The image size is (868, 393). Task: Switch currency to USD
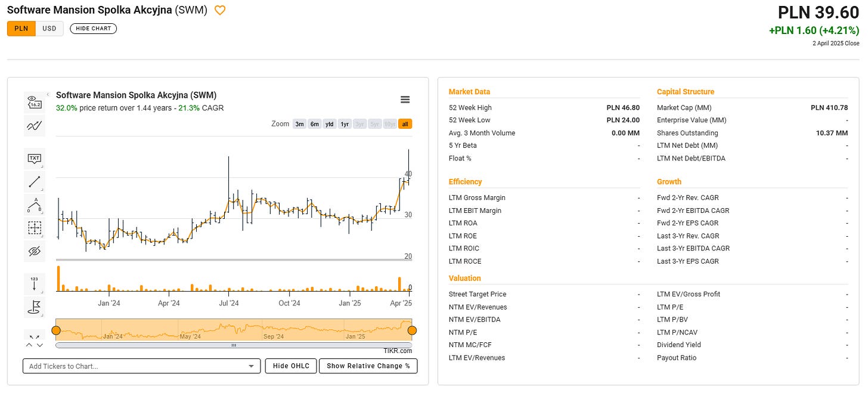(49, 29)
